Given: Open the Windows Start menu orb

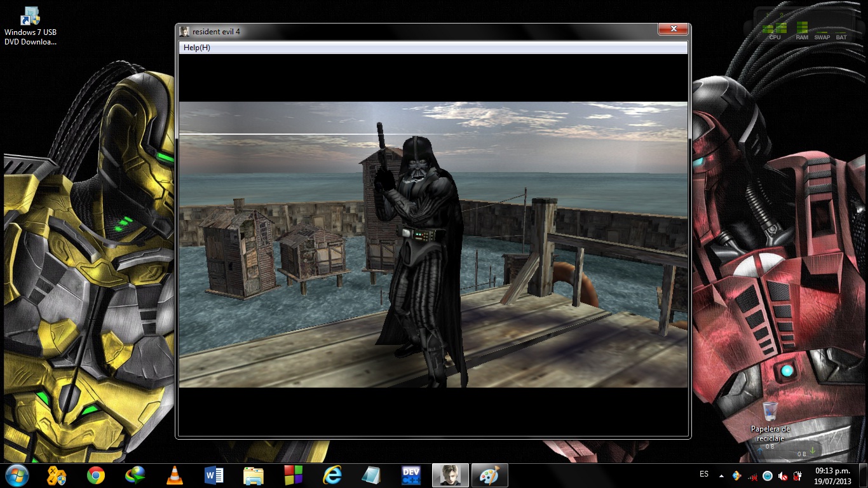Looking at the screenshot, I should pyautogui.click(x=17, y=475).
